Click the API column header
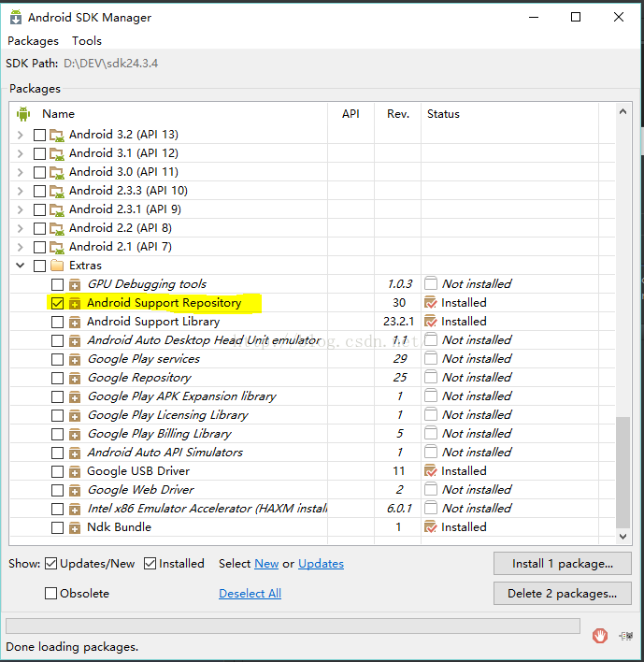644x662 pixels. pyautogui.click(x=351, y=114)
